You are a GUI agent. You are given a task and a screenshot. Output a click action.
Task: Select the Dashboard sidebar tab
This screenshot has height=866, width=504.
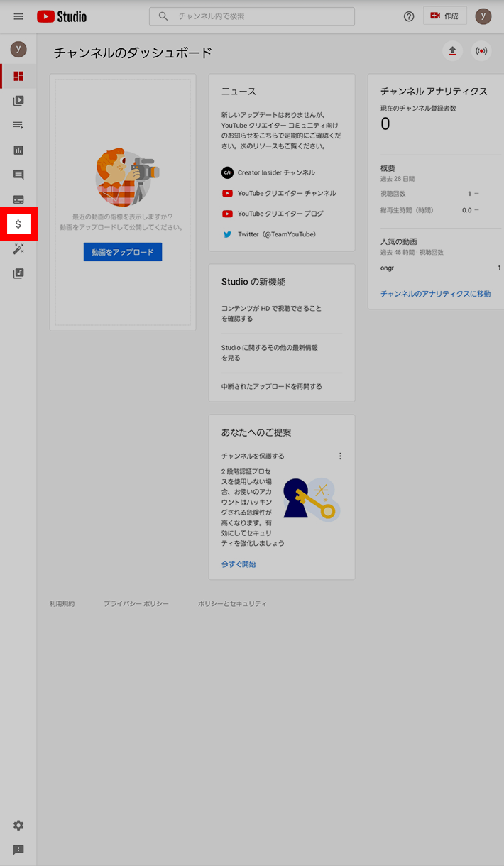pyautogui.click(x=18, y=76)
